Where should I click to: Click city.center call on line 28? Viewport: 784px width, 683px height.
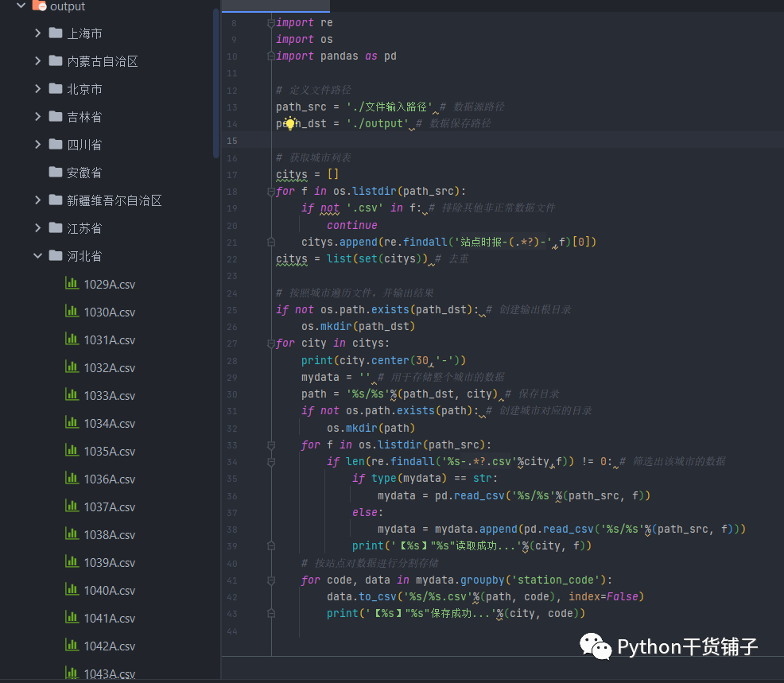click(375, 360)
